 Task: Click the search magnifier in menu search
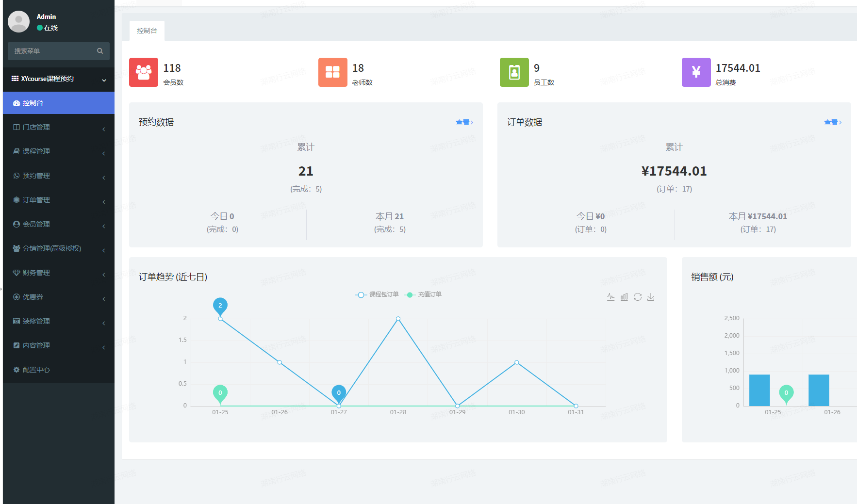(100, 51)
